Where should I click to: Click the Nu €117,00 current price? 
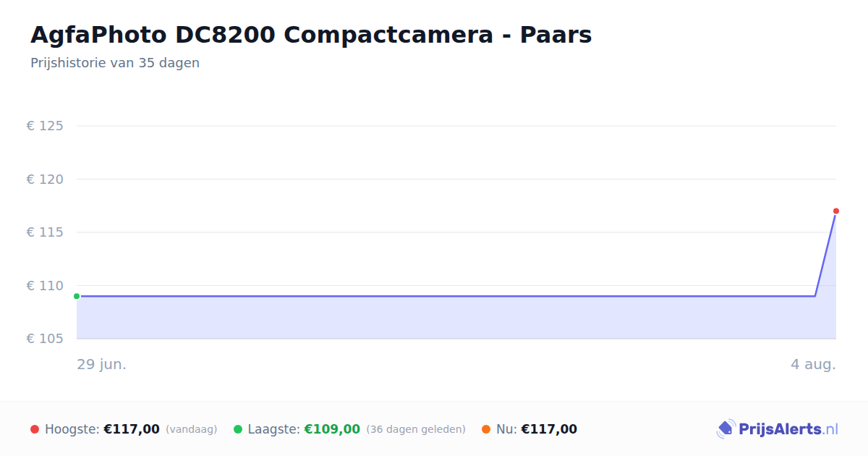549,429
